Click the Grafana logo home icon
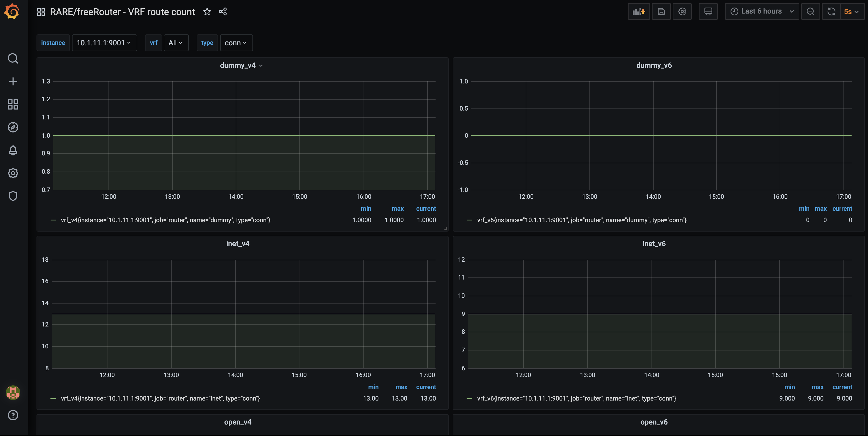868x436 pixels. click(x=12, y=11)
